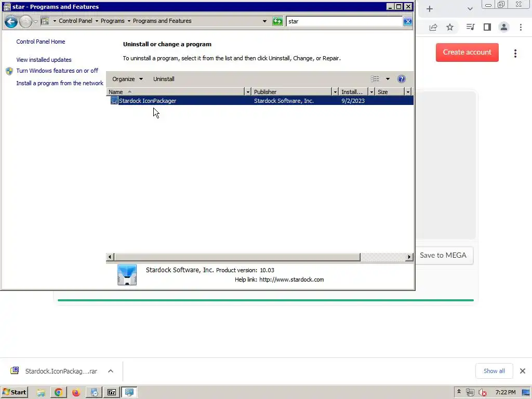The image size is (532, 399).
Task: Expand the download item chevron menu
Action: point(111,371)
